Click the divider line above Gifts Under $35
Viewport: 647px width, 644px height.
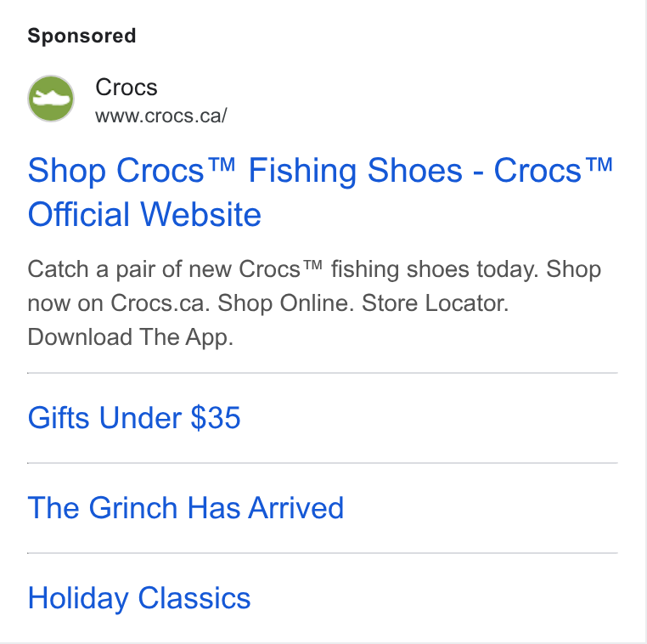(323, 373)
